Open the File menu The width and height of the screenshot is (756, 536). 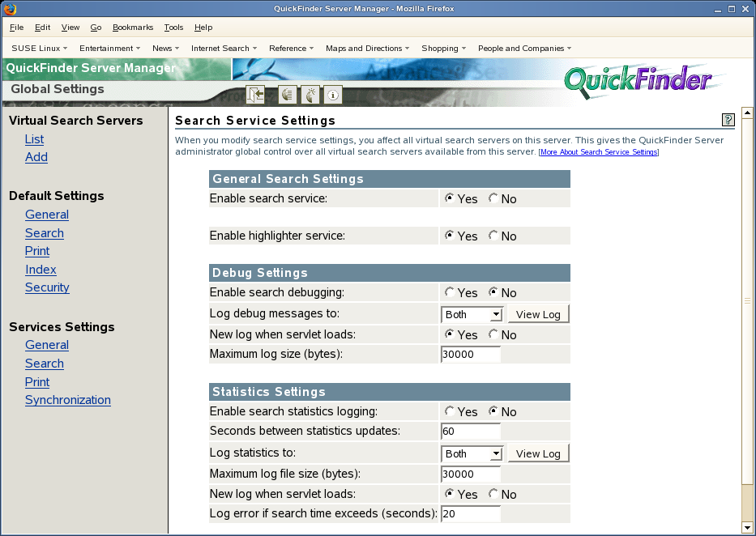point(16,28)
